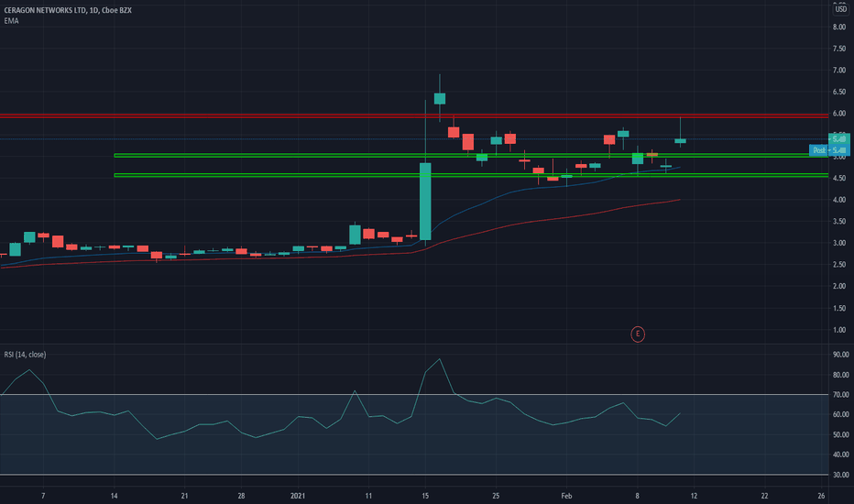The width and height of the screenshot is (854, 504).
Task: Click the 4.00 price axis label
Action: pos(838,200)
